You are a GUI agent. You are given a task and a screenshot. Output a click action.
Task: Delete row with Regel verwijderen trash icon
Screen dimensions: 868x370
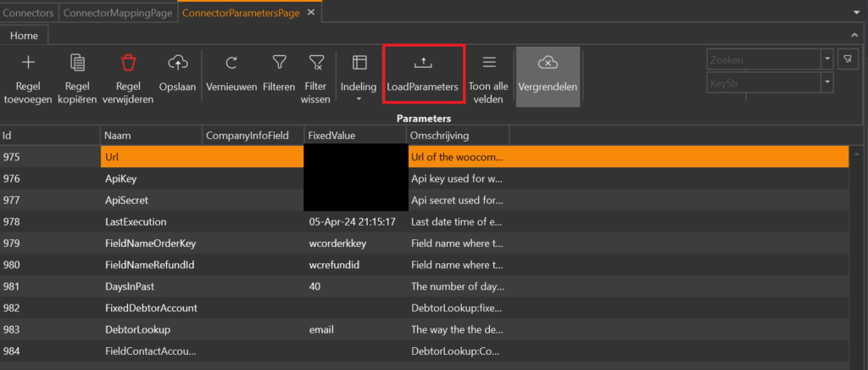coord(128,63)
